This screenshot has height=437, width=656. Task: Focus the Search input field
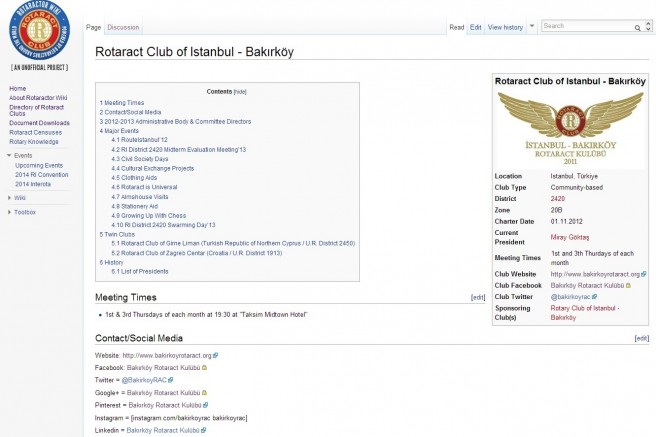tap(587, 26)
